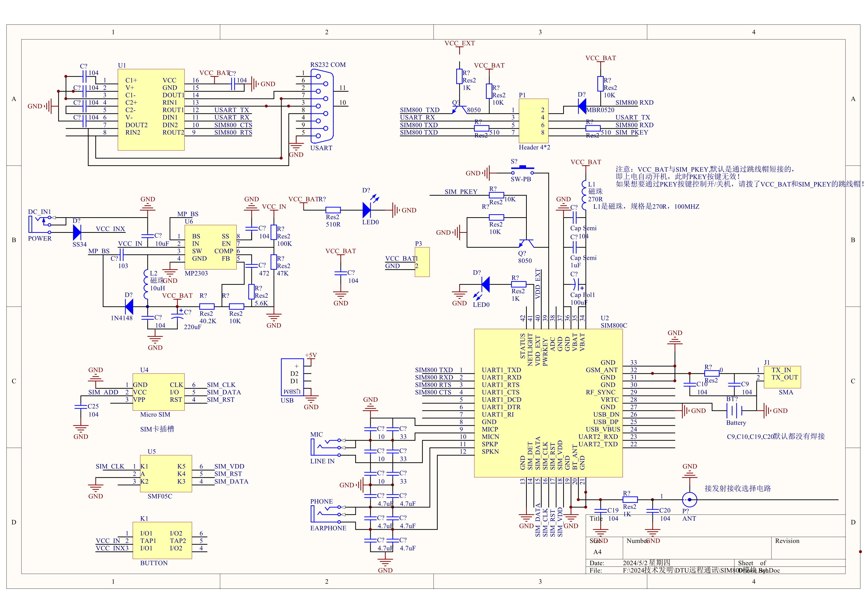Click the ANT antenna connector circle
The width and height of the screenshot is (868, 614).
coord(690,500)
